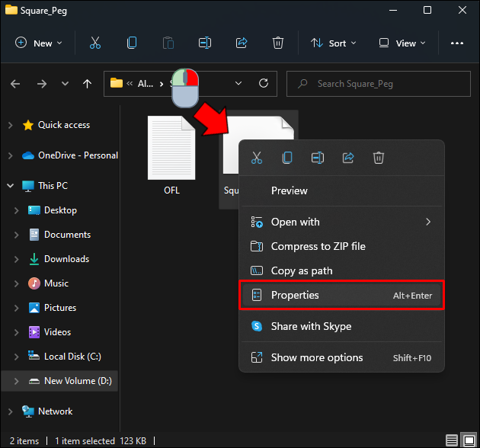Delete the file via context menu trash icon
Viewport: 480px width, 448px height.
[x=379, y=158]
